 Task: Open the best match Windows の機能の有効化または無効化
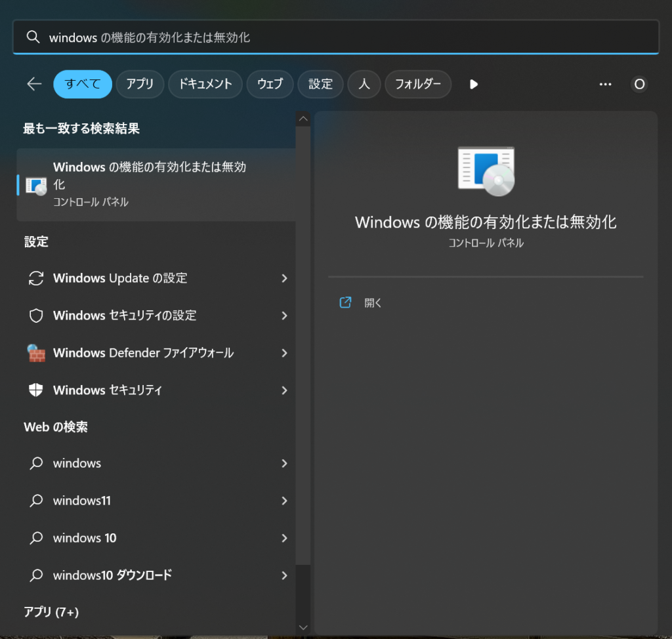pos(156,185)
